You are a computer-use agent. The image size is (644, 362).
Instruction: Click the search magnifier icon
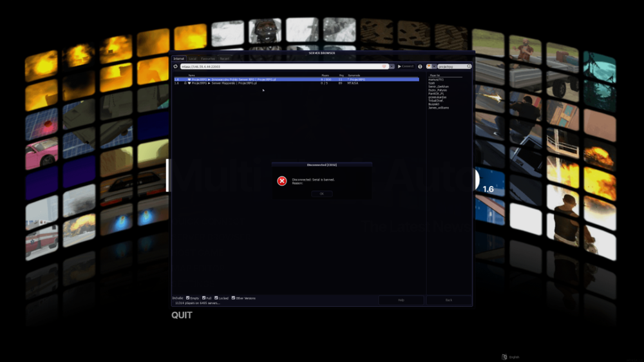(x=469, y=66)
